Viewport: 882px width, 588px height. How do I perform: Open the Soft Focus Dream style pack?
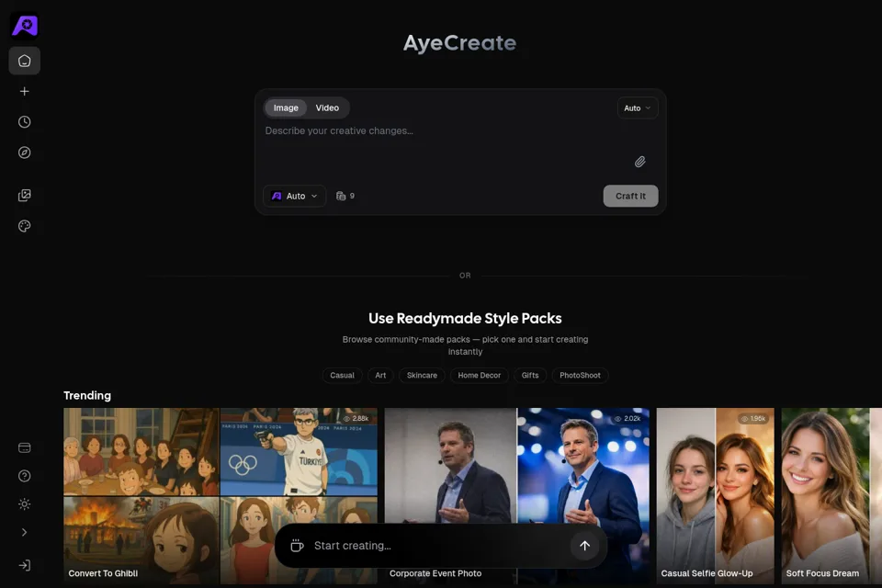pyautogui.click(x=831, y=496)
